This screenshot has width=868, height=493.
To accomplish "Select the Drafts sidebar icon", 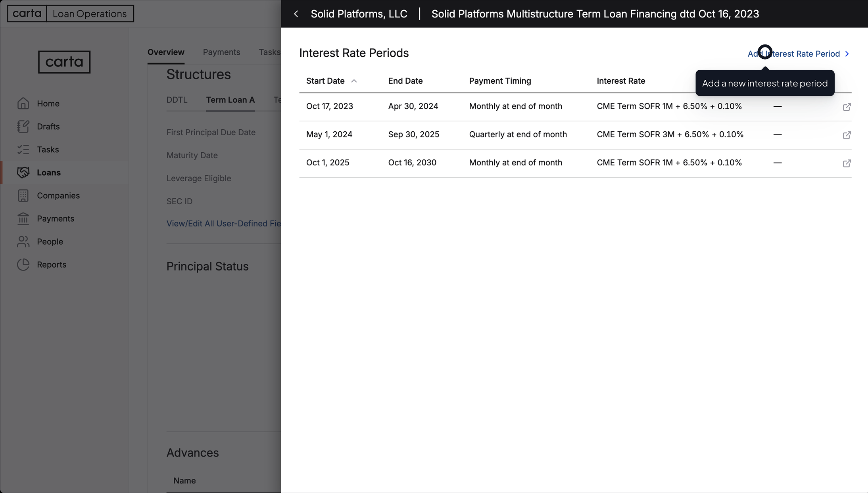I will click(x=23, y=126).
